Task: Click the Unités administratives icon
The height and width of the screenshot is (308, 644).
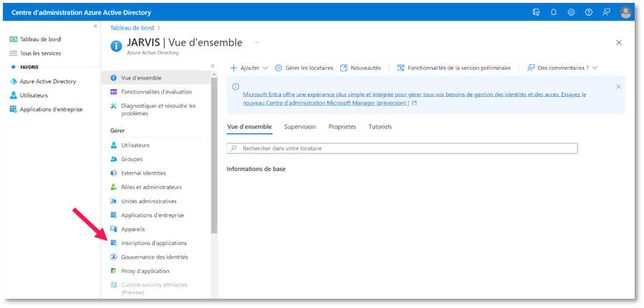Action: [x=114, y=201]
